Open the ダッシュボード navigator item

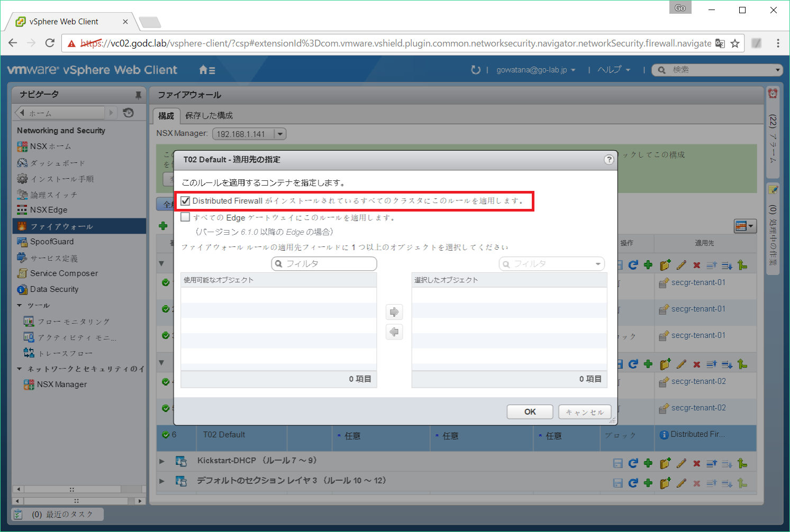[x=51, y=163]
